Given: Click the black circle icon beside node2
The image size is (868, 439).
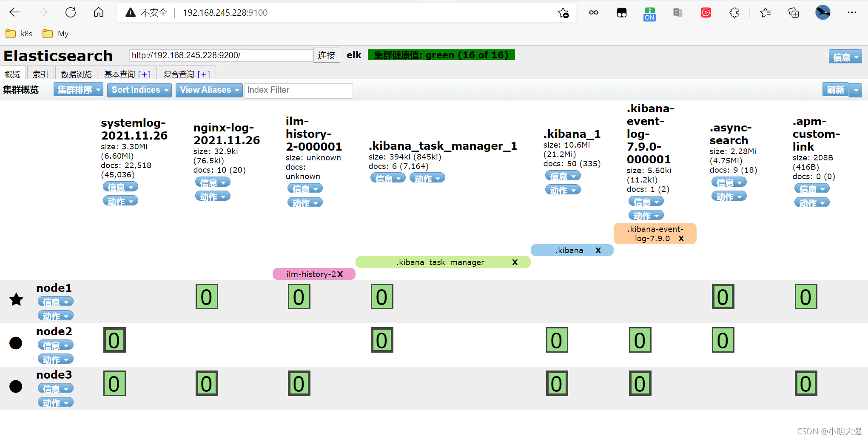Looking at the screenshot, I should (x=16, y=343).
